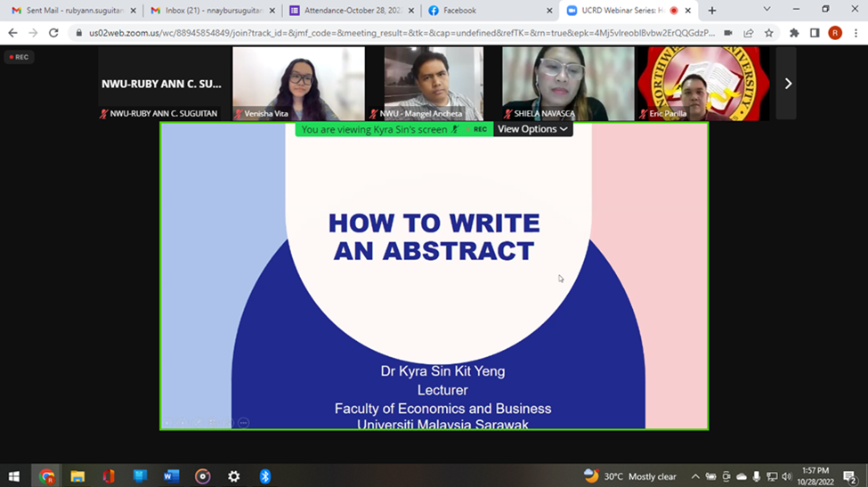Expand the tab search chevron

[x=767, y=10]
